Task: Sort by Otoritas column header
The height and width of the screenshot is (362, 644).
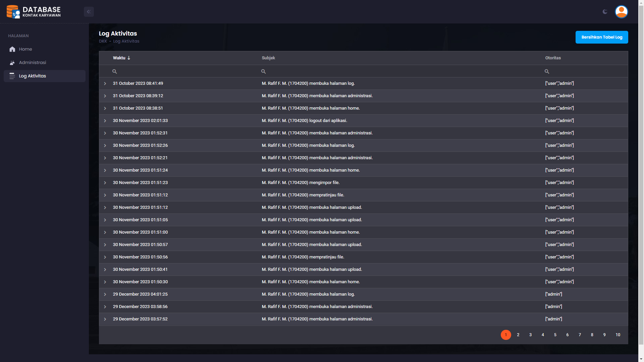Action: 553,58
